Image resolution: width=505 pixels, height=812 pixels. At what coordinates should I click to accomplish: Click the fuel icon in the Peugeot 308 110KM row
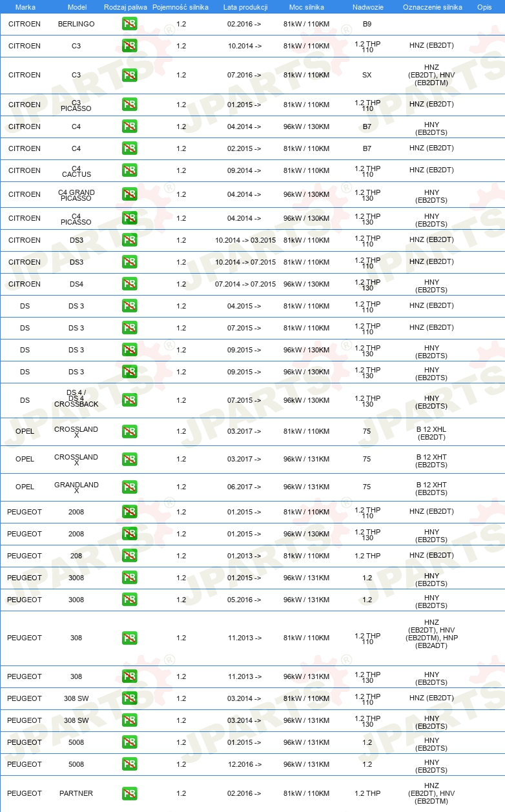tap(129, 638)
